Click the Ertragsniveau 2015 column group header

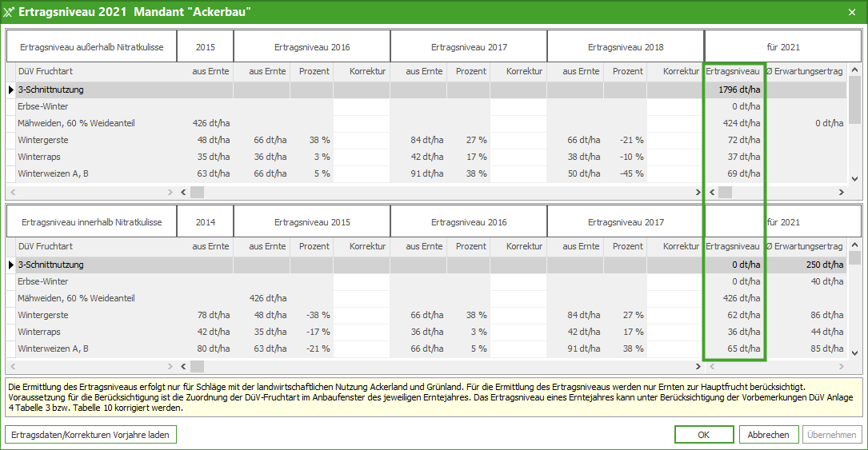pos(311,222)
